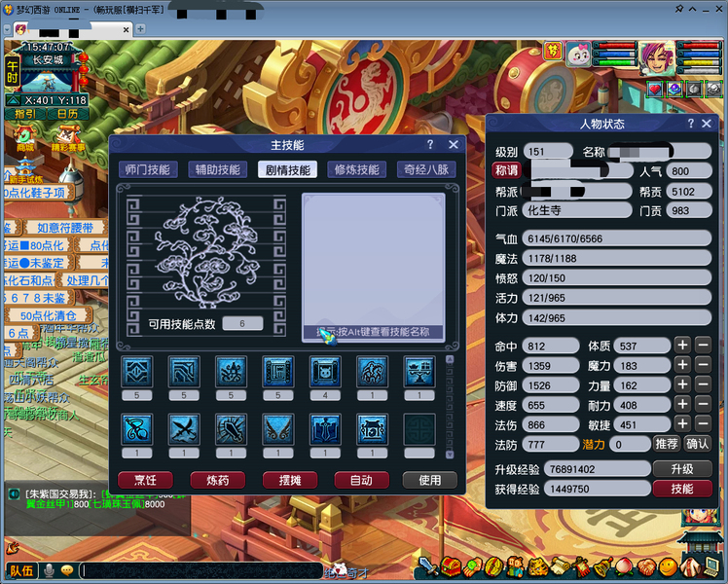Click the 推荐 attribute button
This screenshot has width=728, height=584.
coord(667,444)
